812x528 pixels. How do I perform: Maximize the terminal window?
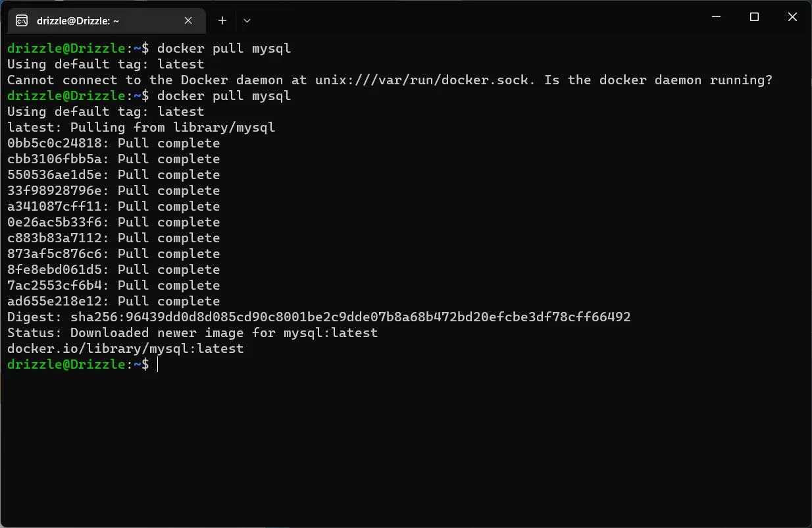754,17
